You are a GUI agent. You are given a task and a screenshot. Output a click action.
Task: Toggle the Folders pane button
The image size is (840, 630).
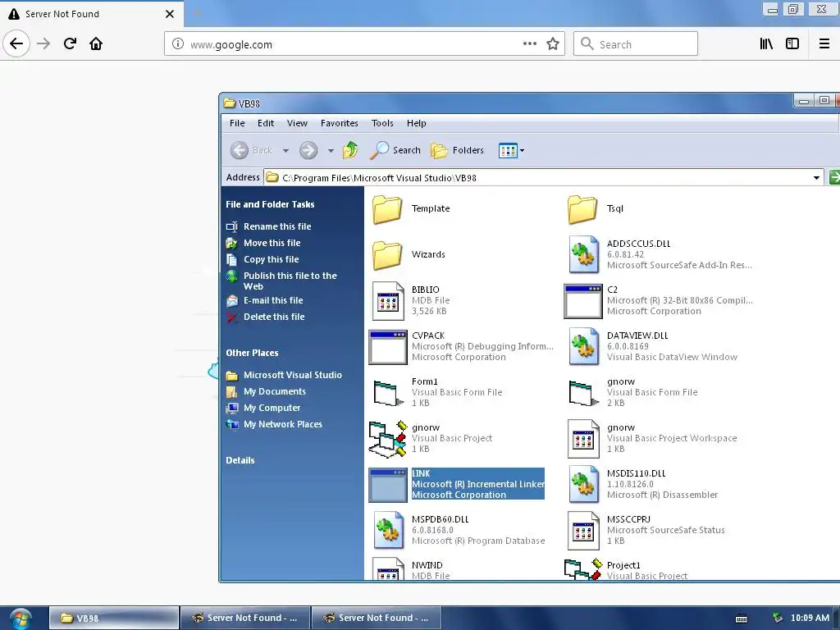(x=457, y=151)
